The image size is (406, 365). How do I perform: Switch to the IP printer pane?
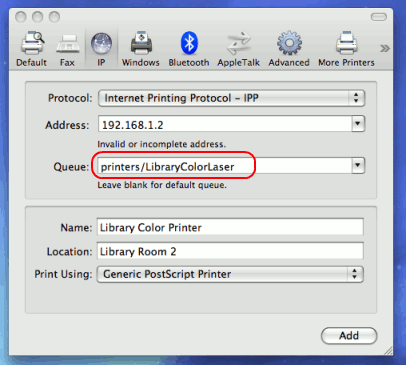[x=101, y=49]
